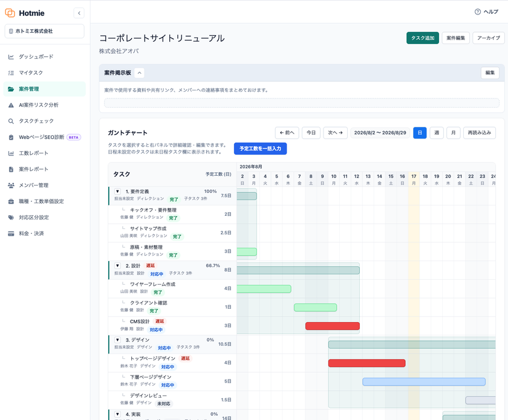This screenshot has height=420, width=508.
Task: Click the Hotmie logo icon
Action: 10,13
